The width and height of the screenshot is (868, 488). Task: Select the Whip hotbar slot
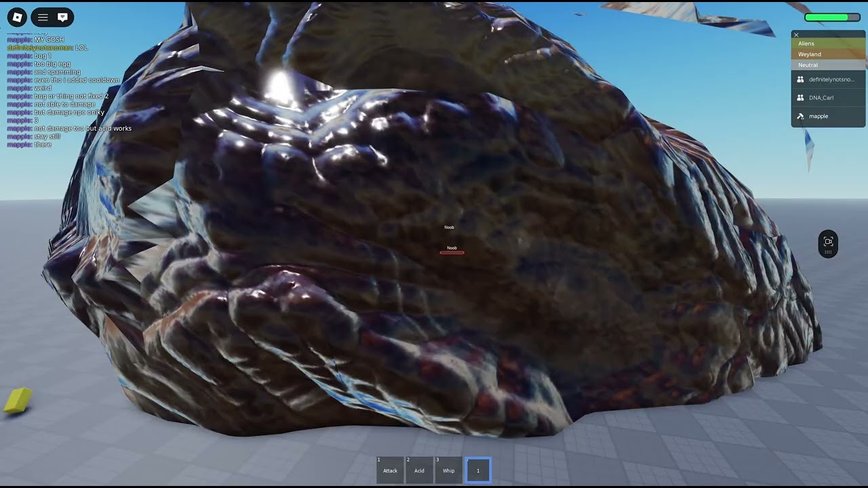coord(448,470)
